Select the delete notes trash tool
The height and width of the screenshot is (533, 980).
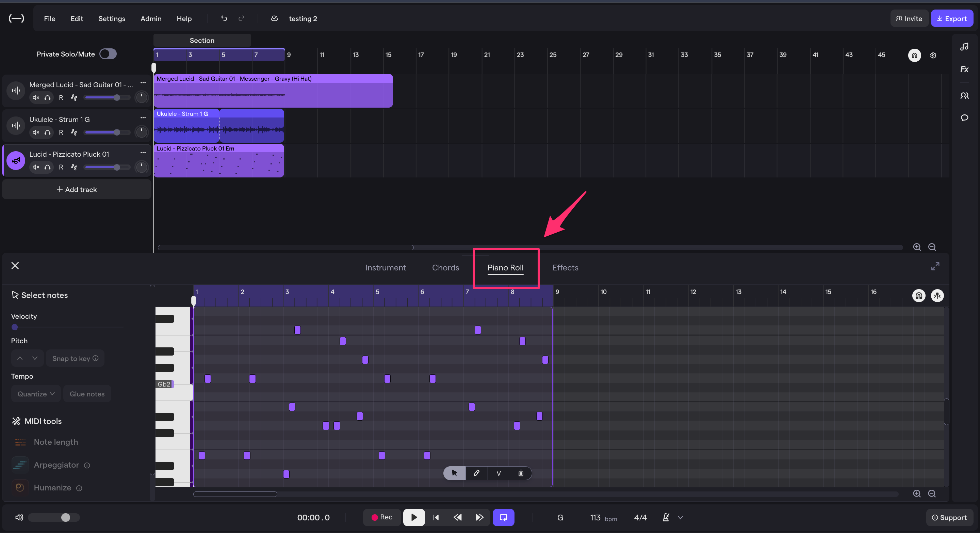coord(521,473)
